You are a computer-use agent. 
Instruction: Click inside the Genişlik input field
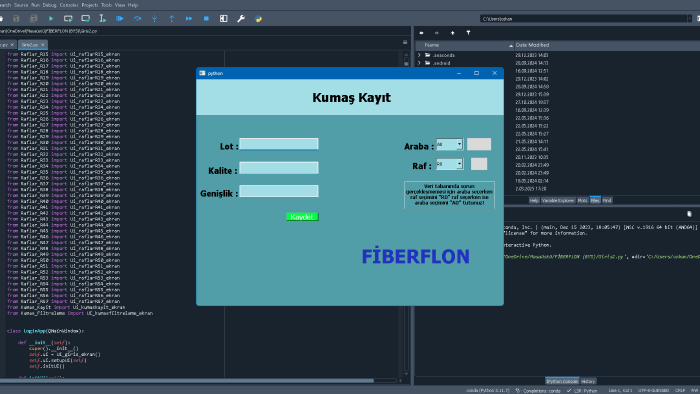pyautogui.click(x=279, y=191)
